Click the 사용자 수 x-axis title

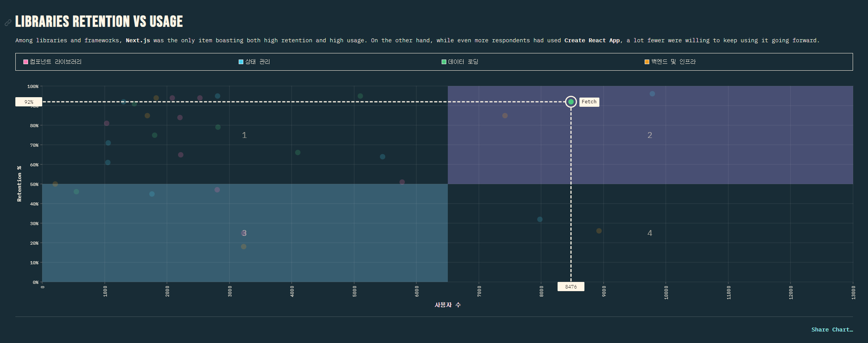click(x=447, y=305)
